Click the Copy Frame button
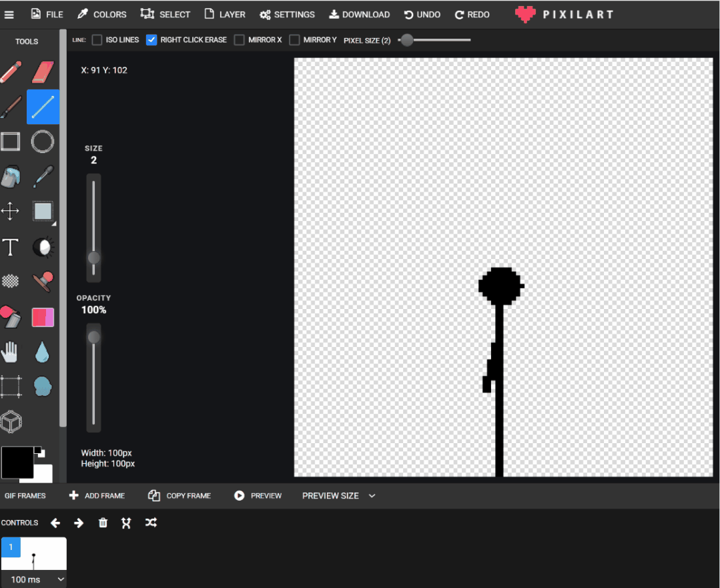The image size is (720, 588). click(x=179, y=496)
